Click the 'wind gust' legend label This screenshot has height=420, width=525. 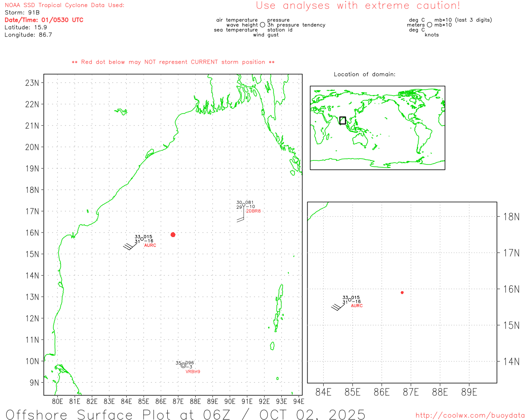tap(266, 35)
